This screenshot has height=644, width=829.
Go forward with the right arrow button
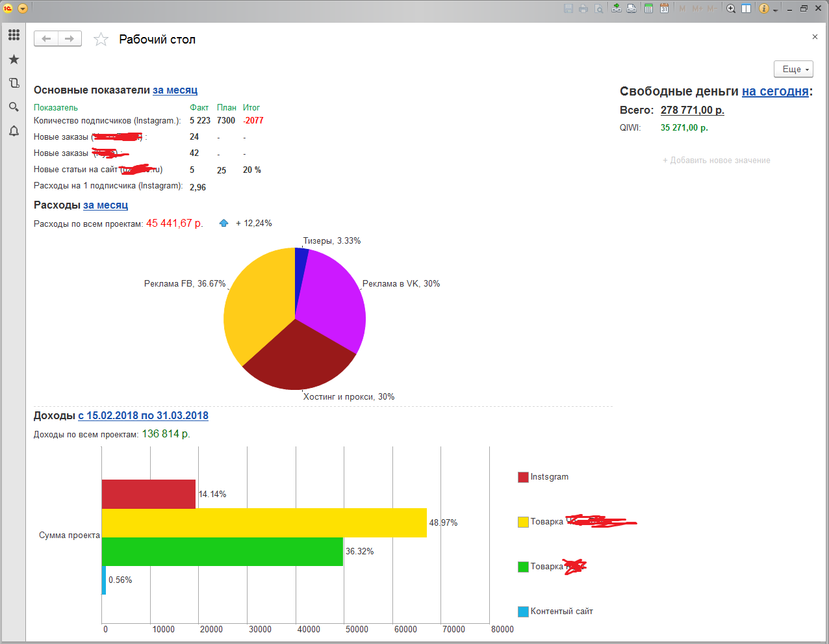tap(70, 39)
